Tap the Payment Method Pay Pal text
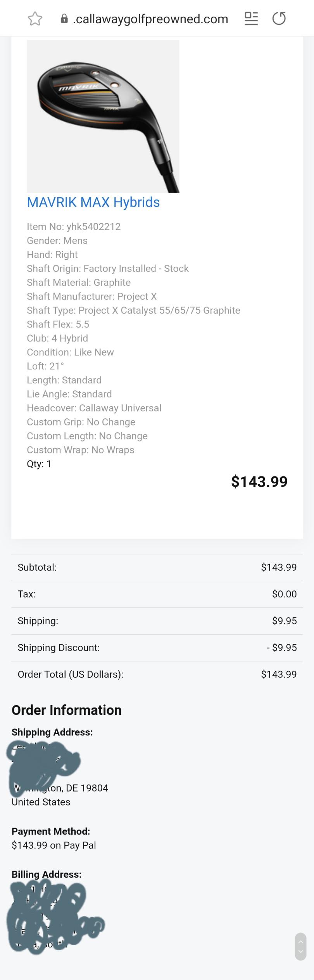This screenshot has height=980, width=314. 54,845
